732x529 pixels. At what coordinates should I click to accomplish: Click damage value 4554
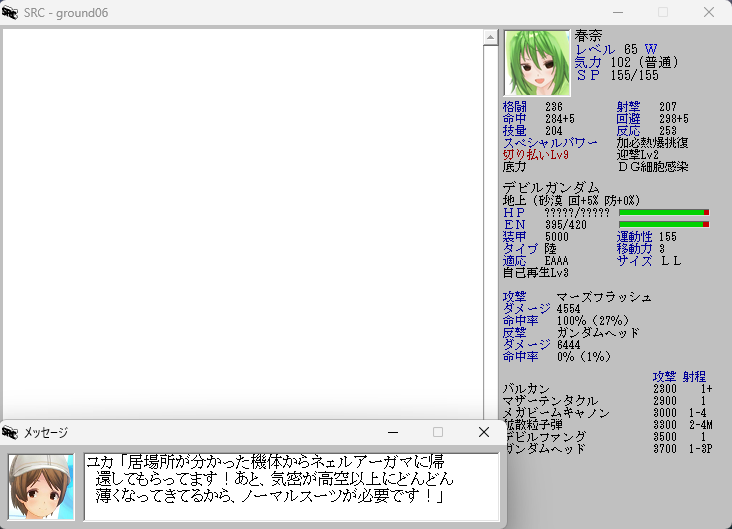569,309
